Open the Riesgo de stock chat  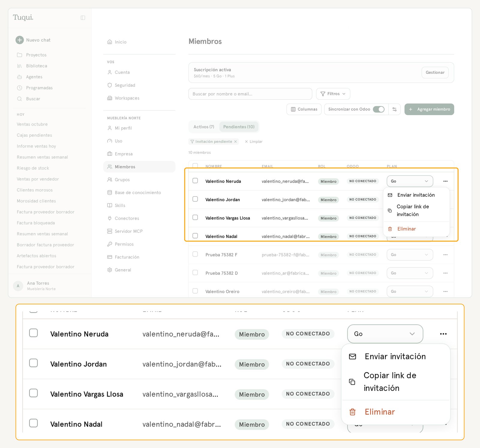pyautogui.click(x=33, y=168)
